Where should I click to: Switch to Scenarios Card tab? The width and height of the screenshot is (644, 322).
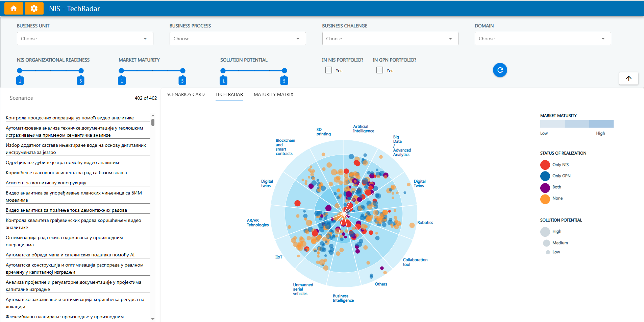pyautogui.click(x=185, y=94)
